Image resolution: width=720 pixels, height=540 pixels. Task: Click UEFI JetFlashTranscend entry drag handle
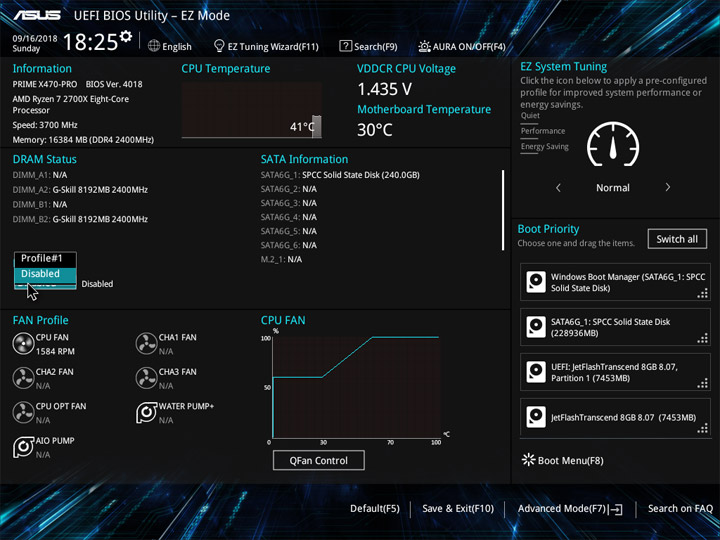click(703, 383)
